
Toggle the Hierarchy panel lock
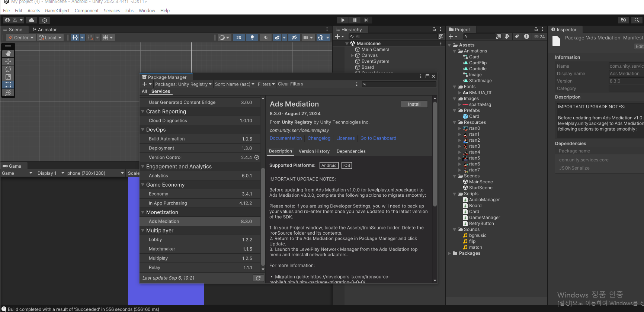tap(434, 29)
